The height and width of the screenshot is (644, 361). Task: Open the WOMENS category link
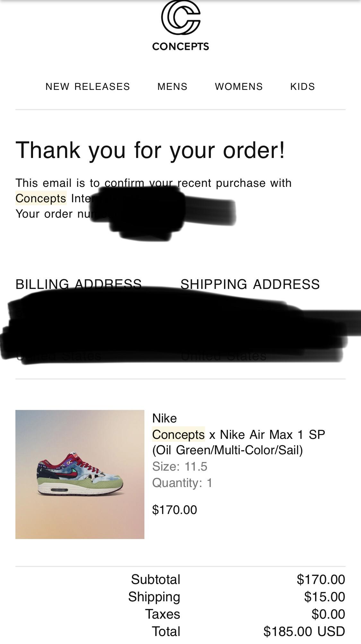coord(239,87)
